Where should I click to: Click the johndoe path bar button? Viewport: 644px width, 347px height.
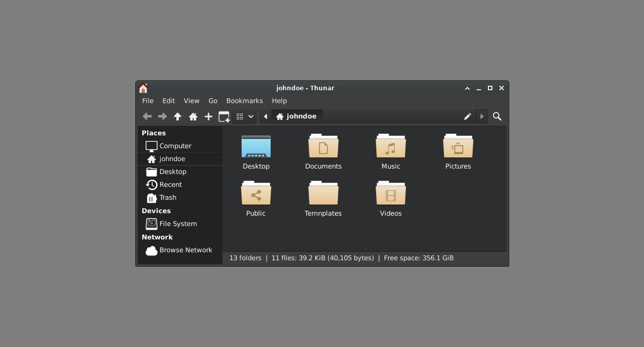(297, 116)
